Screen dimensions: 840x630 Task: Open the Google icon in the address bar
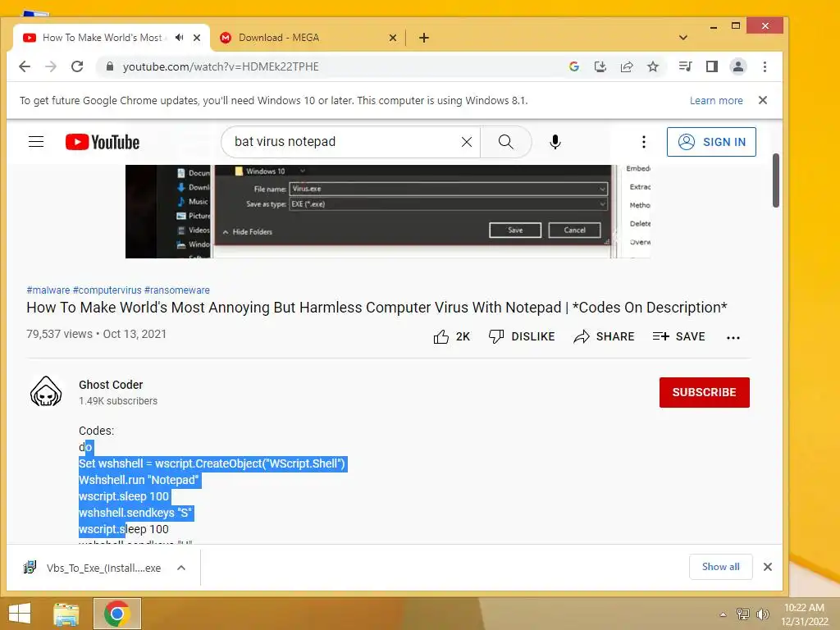tap(573, 66)
